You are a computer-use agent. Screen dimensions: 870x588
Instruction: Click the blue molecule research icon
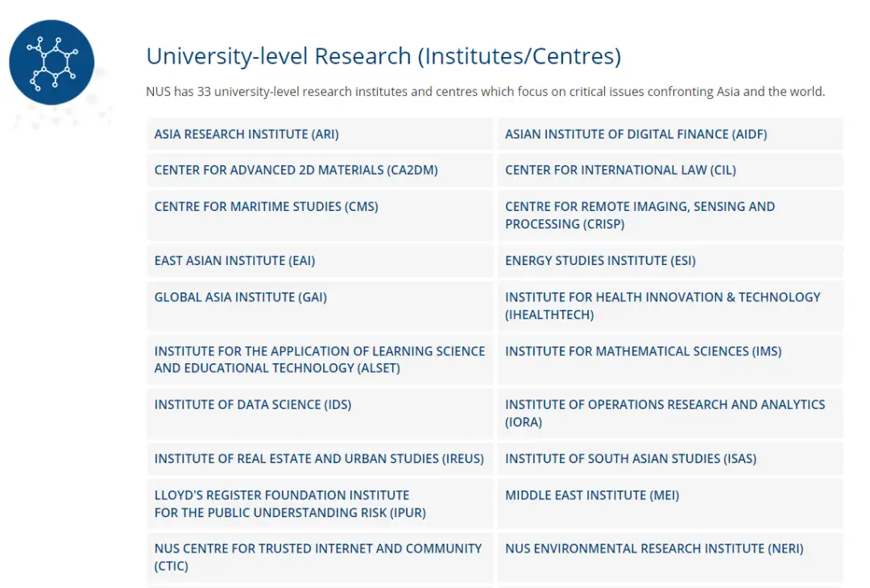[x=52, y=63]
